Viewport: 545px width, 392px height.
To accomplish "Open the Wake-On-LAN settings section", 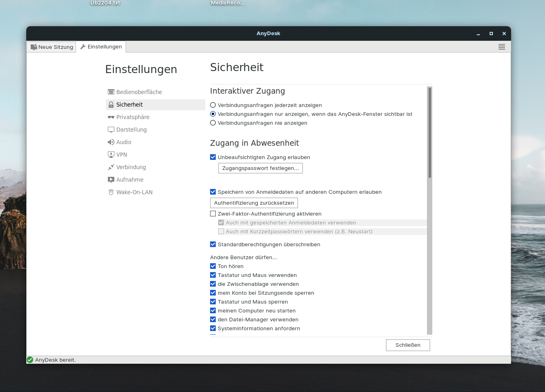I will click(x=156, y=192).
